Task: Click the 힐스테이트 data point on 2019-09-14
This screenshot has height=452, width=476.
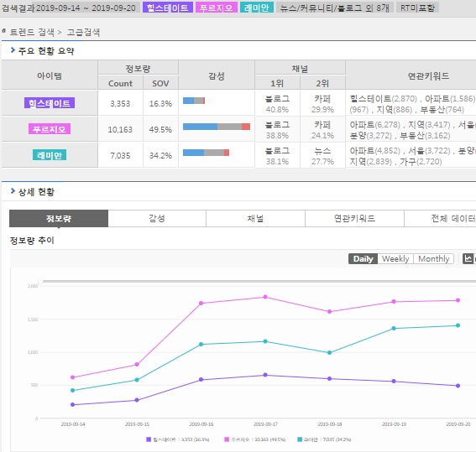Action: [72, 405]
